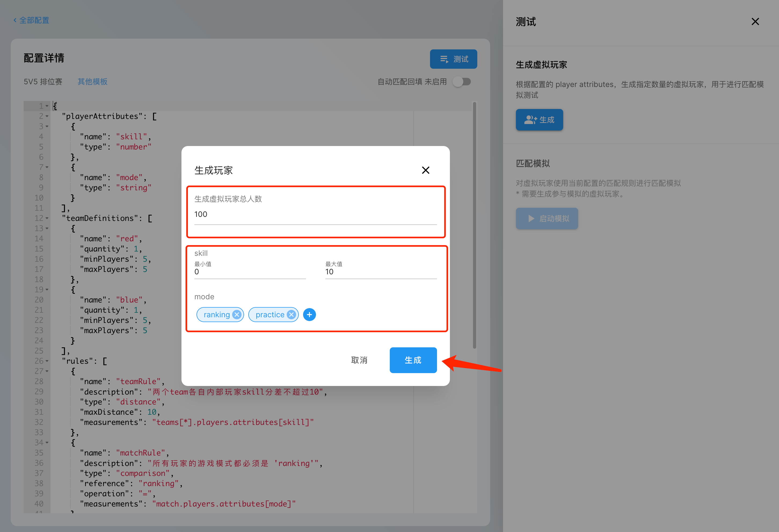Collapse rules fold arrow on line 26

(x=47, y=361)
